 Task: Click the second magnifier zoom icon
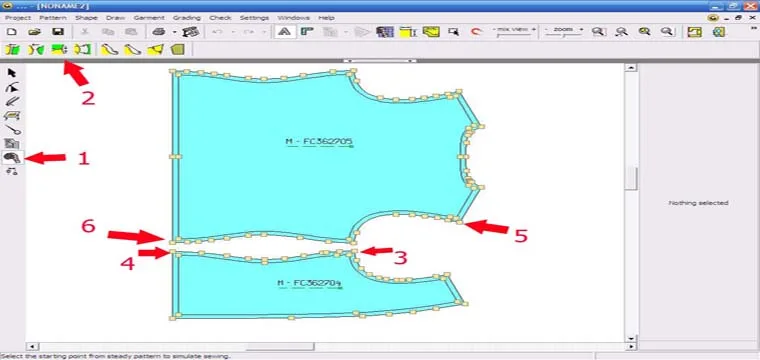pyautogui.click(x=621, y=32)
